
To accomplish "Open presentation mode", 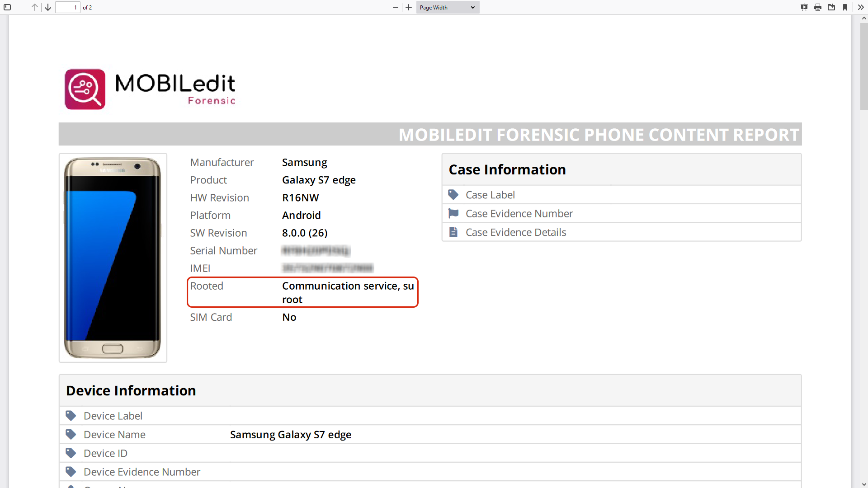I will tap(804, 7).
